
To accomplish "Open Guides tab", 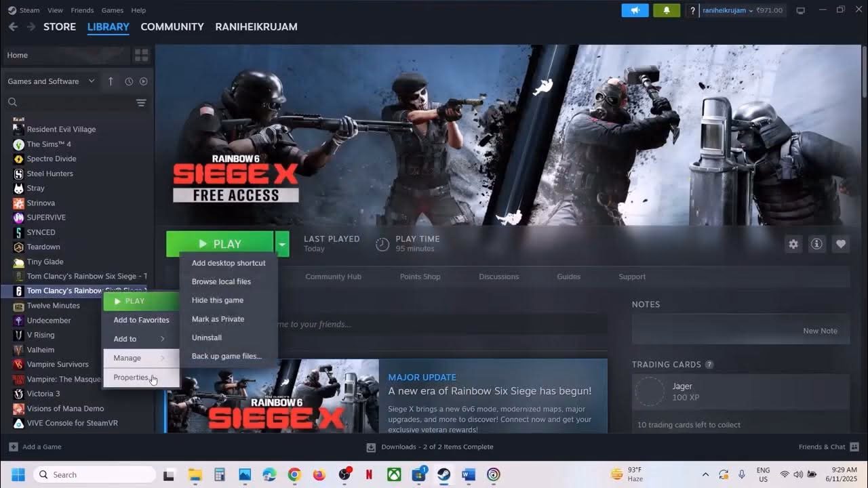I will pyautogui.click(x=568, y=277).
